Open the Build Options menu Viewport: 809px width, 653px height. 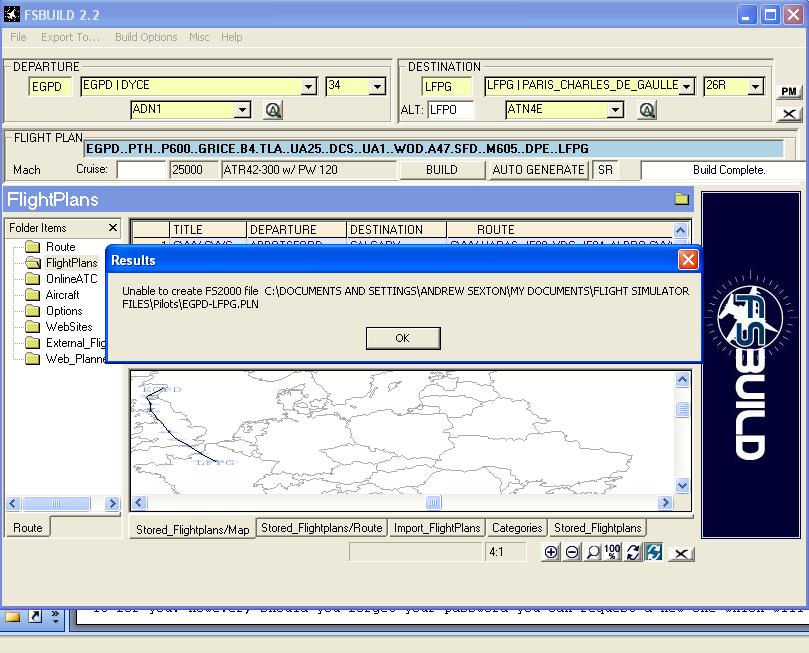pyautogui.click(x=146, y=37)
